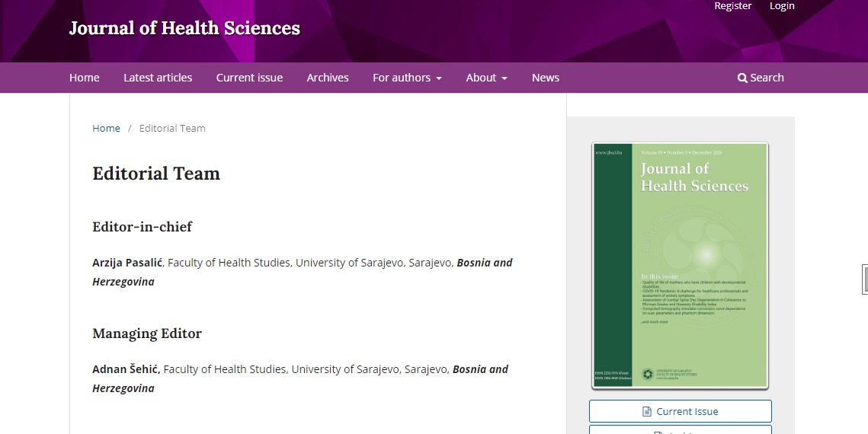
Task: Select the name Arzija Pasalić
Action: pyautogui.click(x=127, y=263)
